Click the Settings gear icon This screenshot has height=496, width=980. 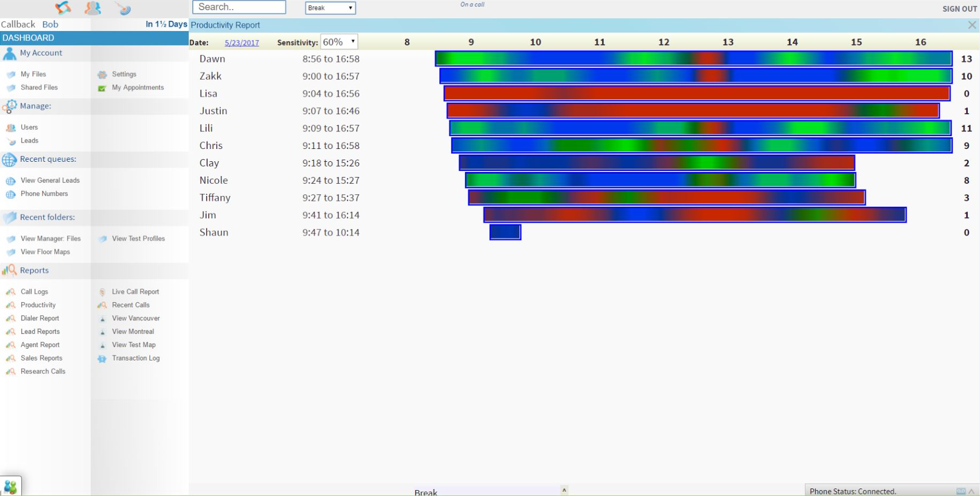pyautogui.click(x=102, y=75)
